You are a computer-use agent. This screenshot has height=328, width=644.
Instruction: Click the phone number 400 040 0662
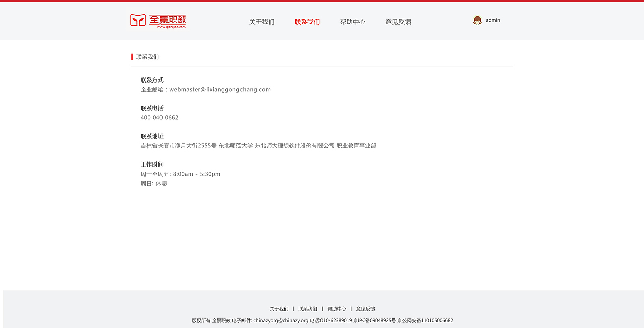[x=159, y=117]
